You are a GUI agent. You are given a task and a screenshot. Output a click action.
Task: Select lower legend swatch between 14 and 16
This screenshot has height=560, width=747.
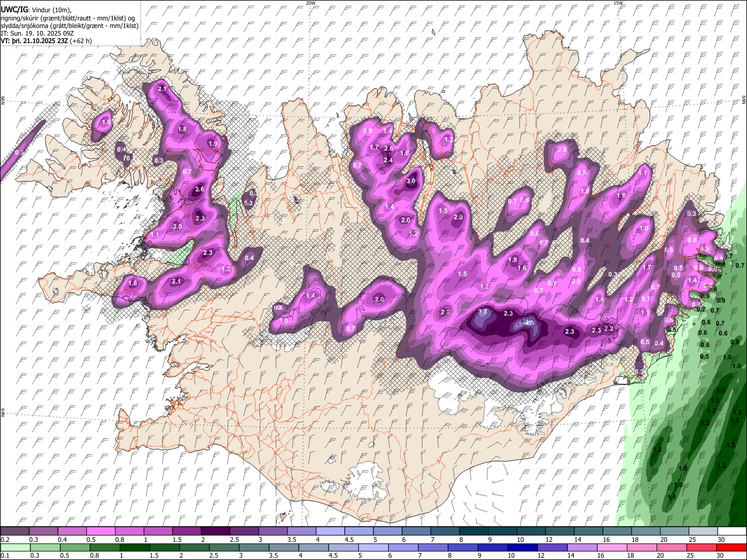pyautogui.click(x=582, y=547)
